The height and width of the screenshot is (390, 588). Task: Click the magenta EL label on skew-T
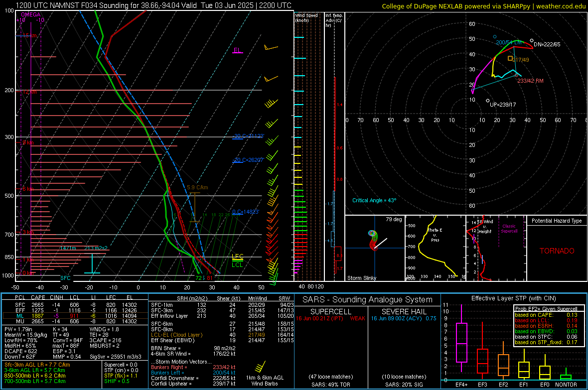coord(237,50)
